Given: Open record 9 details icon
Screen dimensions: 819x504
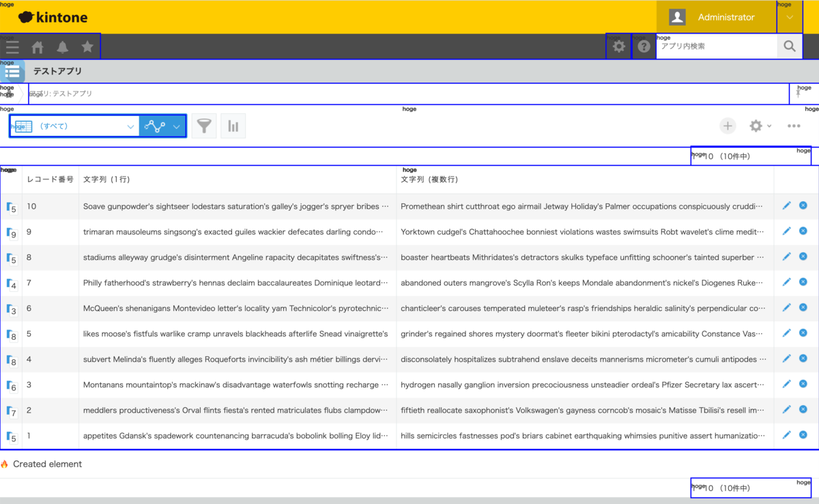Looking at the screenshot, I should click(x=12, y=233).
